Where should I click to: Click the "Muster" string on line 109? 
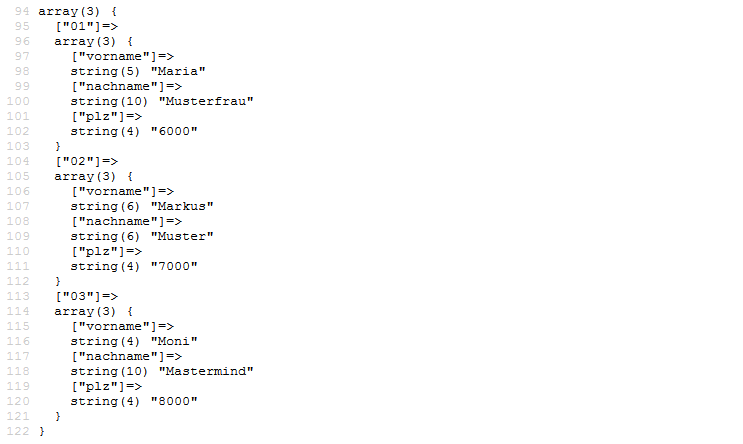pos(182,236)
